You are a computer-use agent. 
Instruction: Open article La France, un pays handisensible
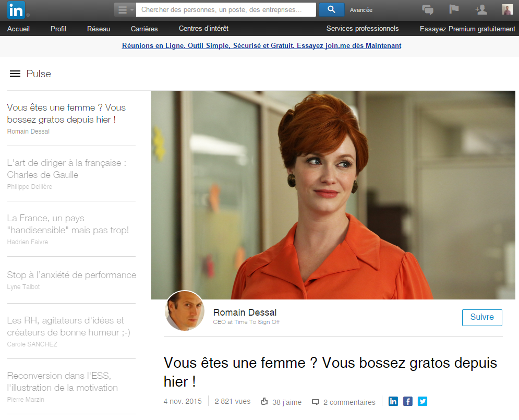pyautogui.click(x=68, y=224)
